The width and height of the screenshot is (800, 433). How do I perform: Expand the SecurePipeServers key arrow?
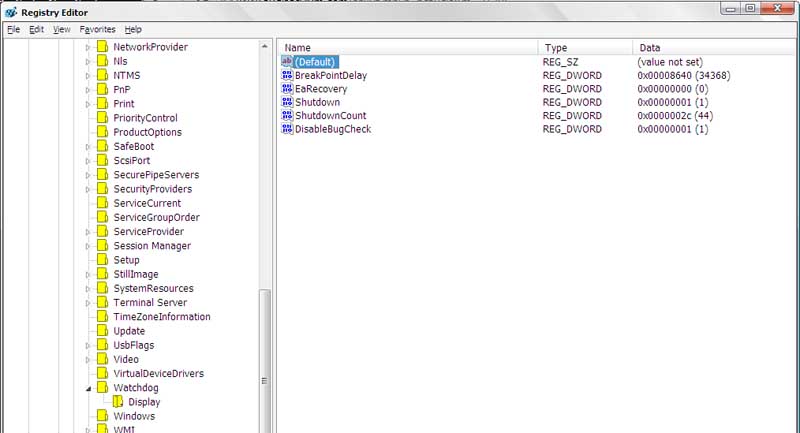pos(88,175)
